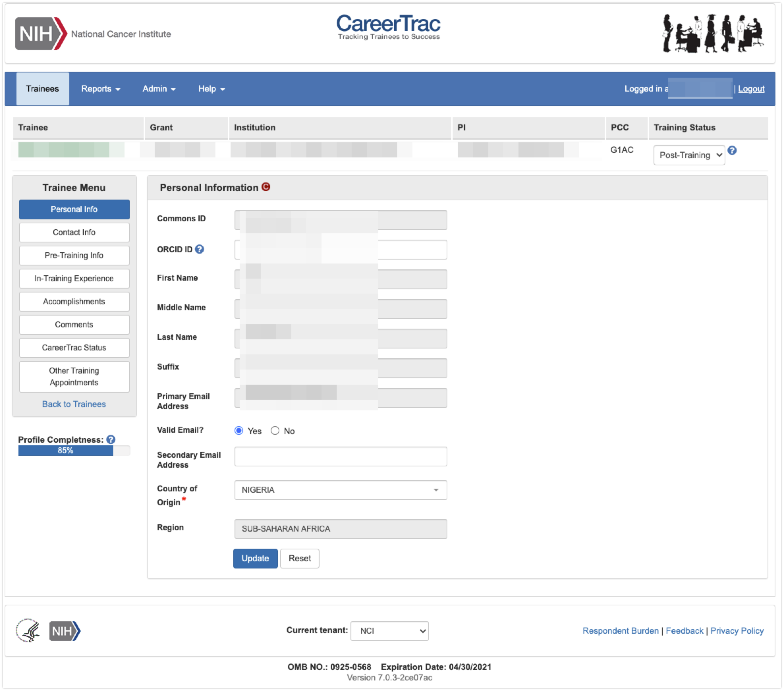Click the 85% profile completeness progress bar

pyautogui.click(x=66, y=451)
